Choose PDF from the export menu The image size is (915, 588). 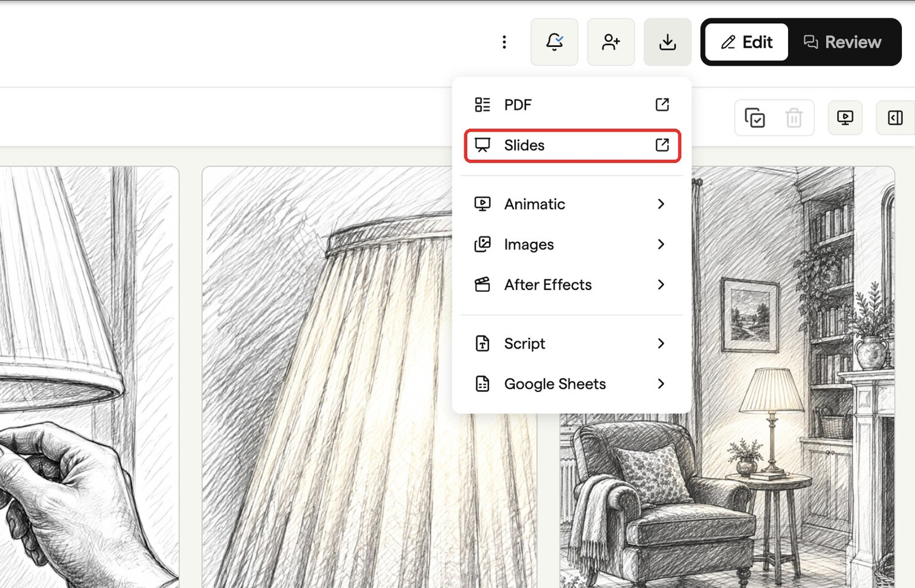pyautogui.click(x=572, y=105)
